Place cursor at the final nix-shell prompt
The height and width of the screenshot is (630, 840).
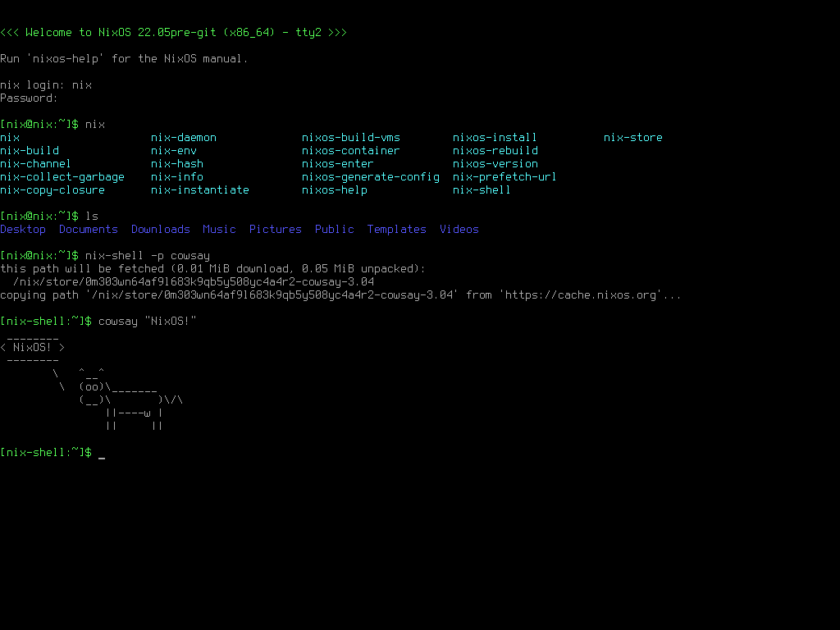pyautogui.click(x=102, y=453)
